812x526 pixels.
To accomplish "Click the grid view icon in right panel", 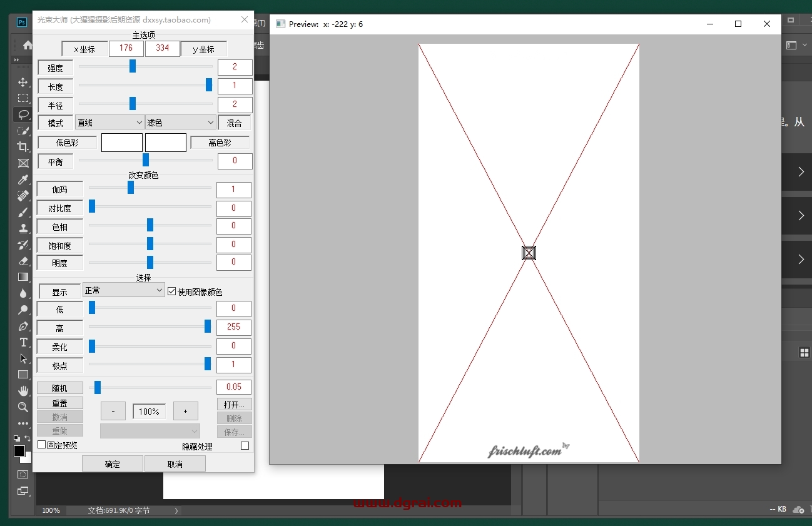I will [x=804, y=353].
